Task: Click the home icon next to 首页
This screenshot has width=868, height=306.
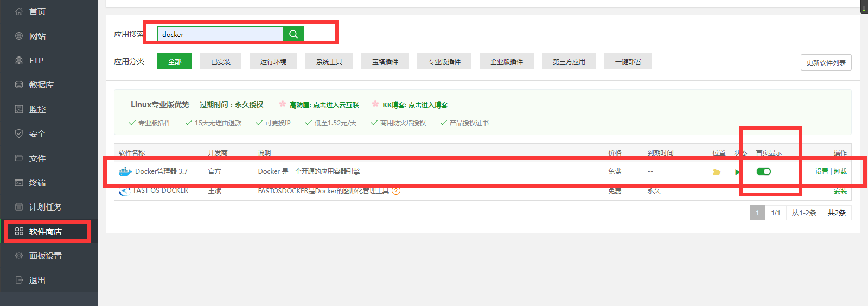Action: click(x=19, y=11)
